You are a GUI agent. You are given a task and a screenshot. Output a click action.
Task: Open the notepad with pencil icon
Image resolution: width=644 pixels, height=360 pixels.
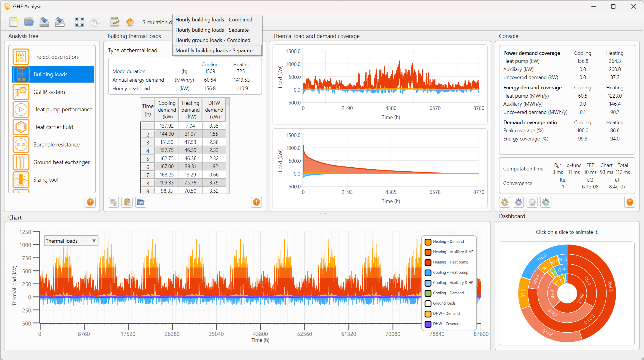pyautogui.click(x=115, y=22)
